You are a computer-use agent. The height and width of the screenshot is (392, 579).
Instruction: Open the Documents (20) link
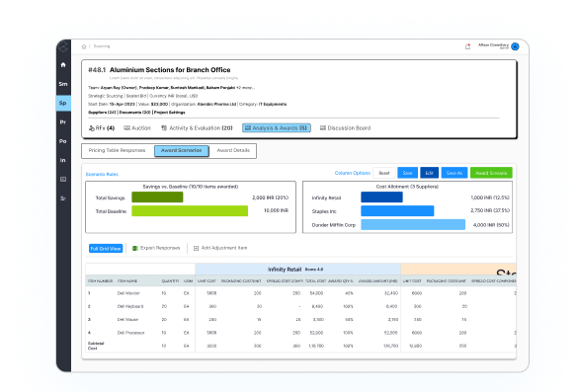pos(134,113)
